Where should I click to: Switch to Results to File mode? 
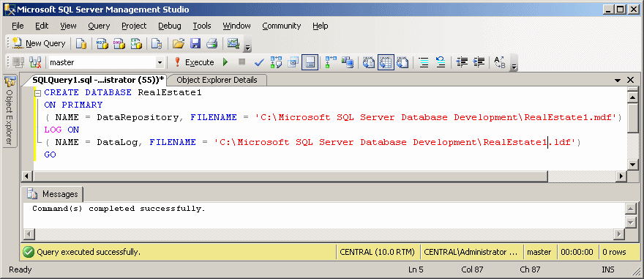(x=402, y=62)
